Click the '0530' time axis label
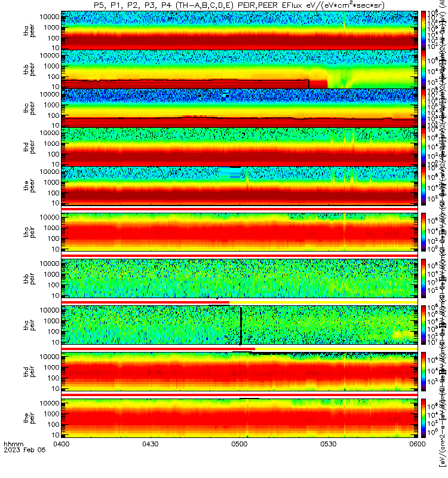The height and width of the screenshot is (478, 448). 329,444
